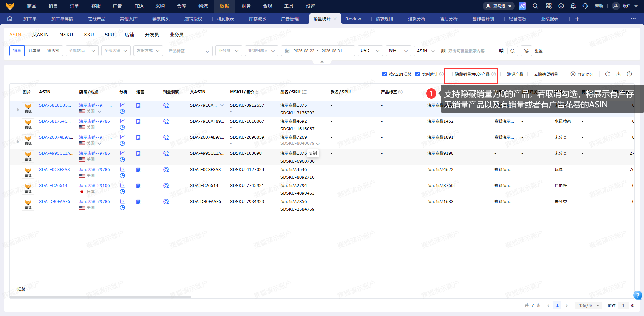Open the AI assistant icon in header
This screenshot has height=316, width=644.
coord(522,6)
